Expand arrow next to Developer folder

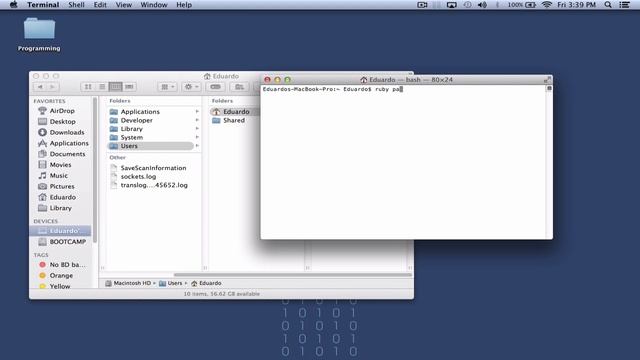197,120
